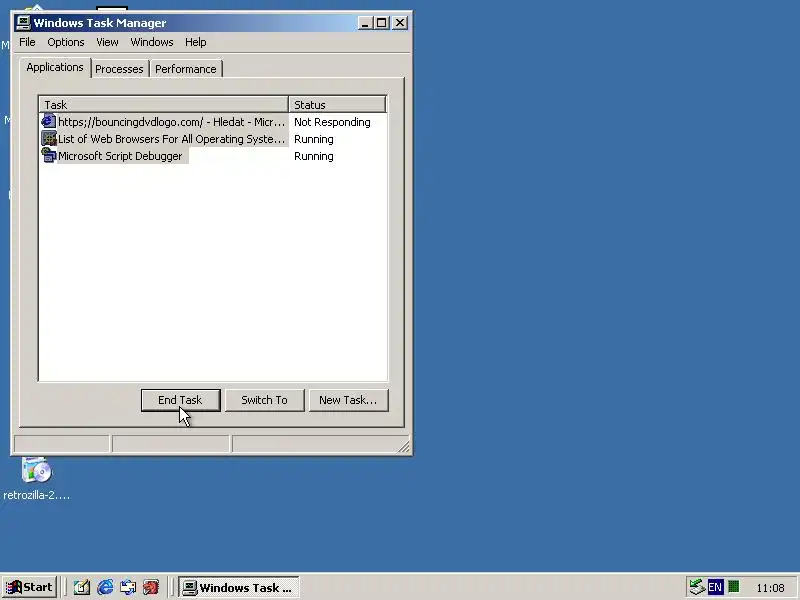The height and width of the screenshot is (600, 800).
Task: Click the Microsoft Script Debugger task icon
Action: [49, 155]
